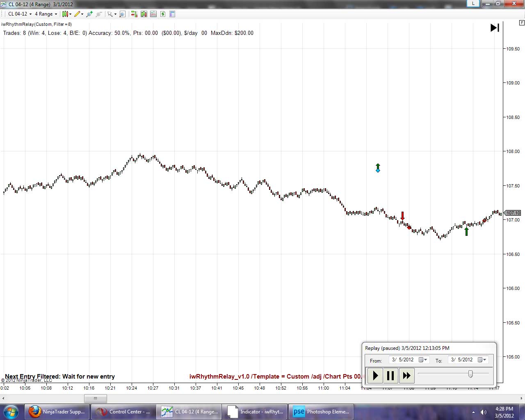Screen dimensions: 525x420
Task: Fast forward the market replay
Action: pyautogui.click(x=406, y=375)
